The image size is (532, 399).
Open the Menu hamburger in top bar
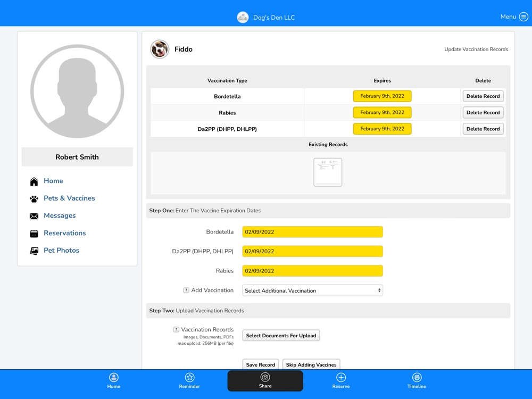click(x=523, y=17)
